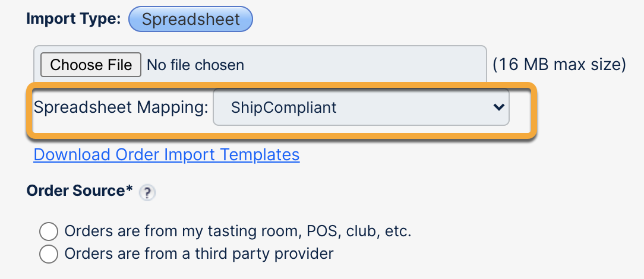Click the 'No file chosen' text

pyautogui.click(x=195, y=65)
